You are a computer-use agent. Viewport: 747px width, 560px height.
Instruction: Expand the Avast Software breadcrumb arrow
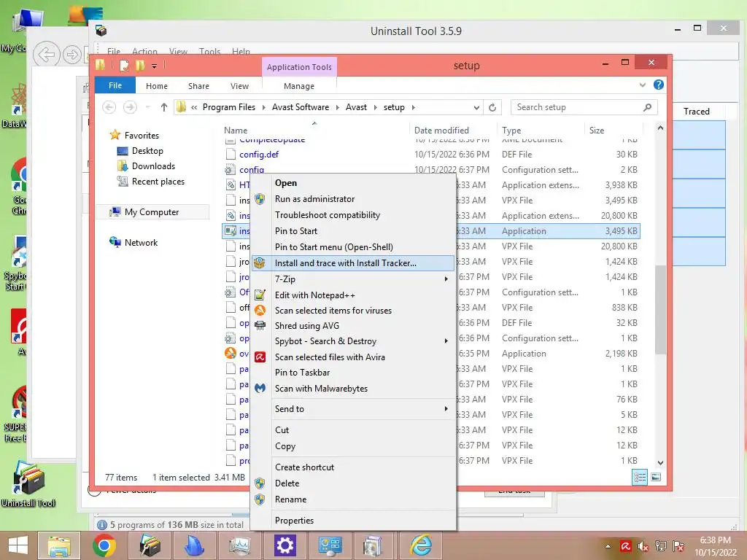[x=337, y=108]
